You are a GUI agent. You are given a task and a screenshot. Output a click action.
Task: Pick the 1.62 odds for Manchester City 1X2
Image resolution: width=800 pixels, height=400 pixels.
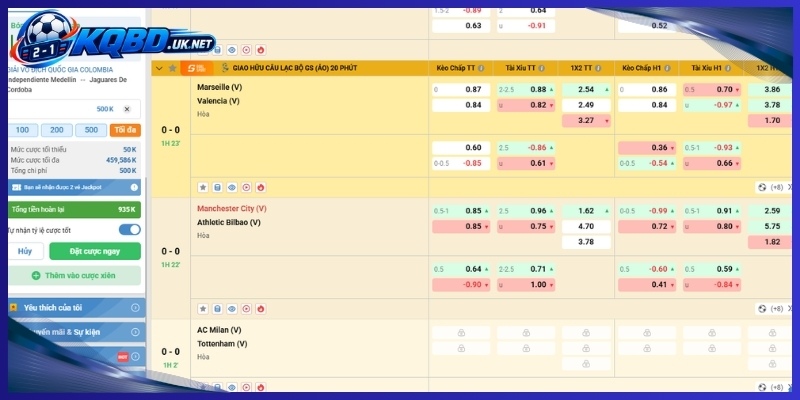pyautogui.click(x=586, y=211)
